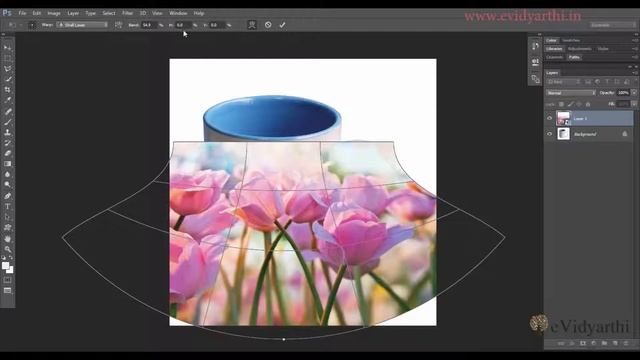The image size is (640, 360).
Task: Swap foreground and background colors
Action: (x=11, y=258)
